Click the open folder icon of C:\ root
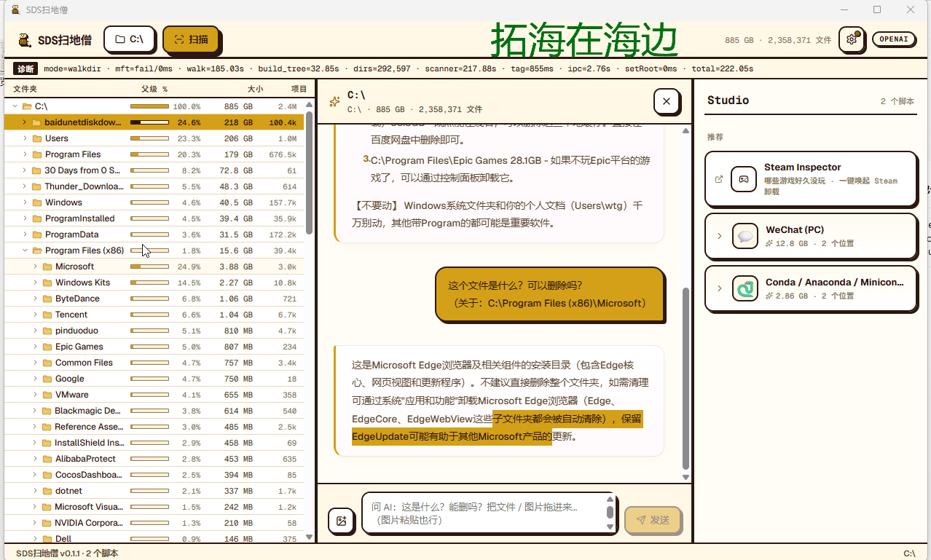931x560 pixels. pyautogui.click(x=28, y=106)
